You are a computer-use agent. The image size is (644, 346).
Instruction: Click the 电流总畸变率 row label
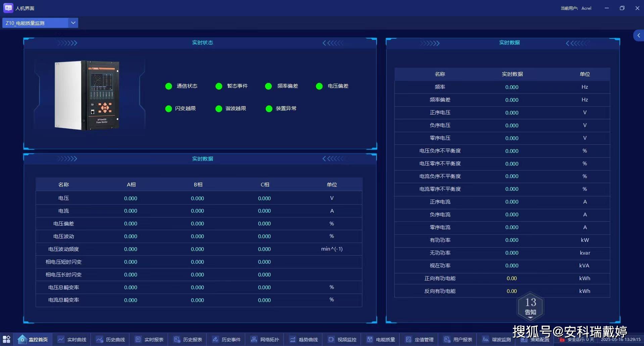point(63,300)
